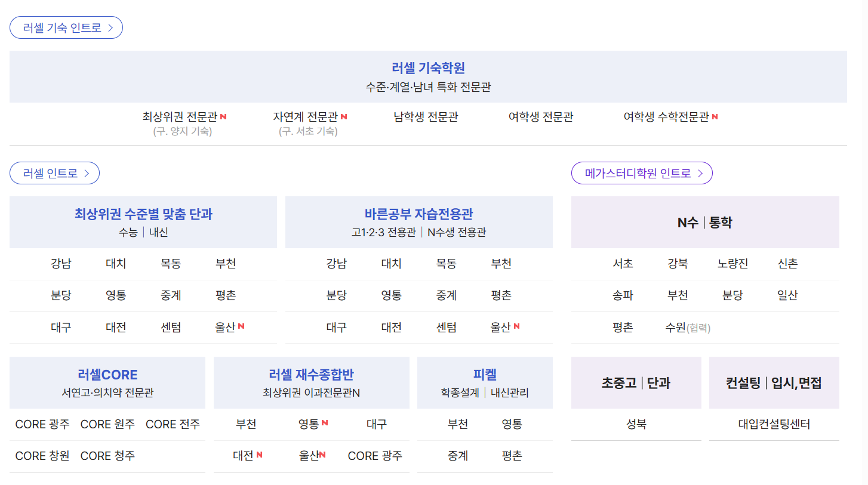
Task: Open the 여학생 수학전문관 link
Action: pos(666,117)
